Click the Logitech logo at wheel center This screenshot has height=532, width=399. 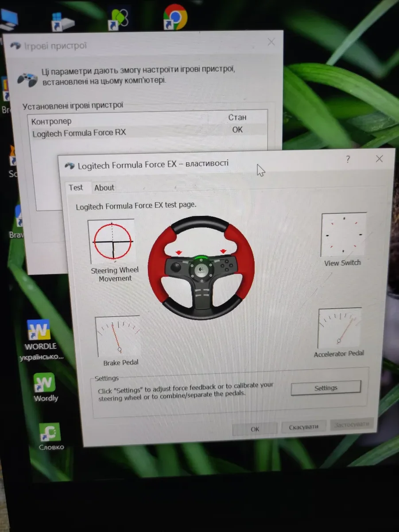[201, 270]
